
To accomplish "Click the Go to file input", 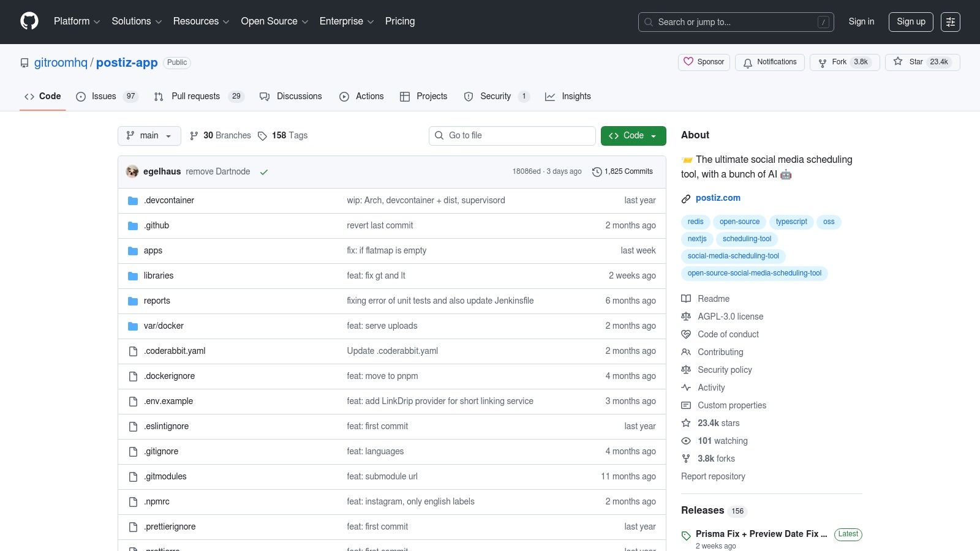I will pyautogui.click(x=512, y=136).
